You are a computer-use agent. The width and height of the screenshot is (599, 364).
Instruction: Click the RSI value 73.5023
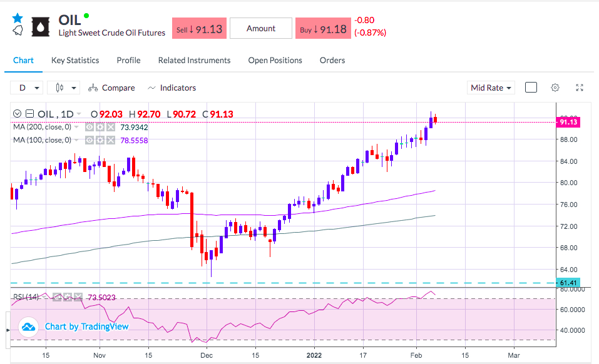[101, 297]
